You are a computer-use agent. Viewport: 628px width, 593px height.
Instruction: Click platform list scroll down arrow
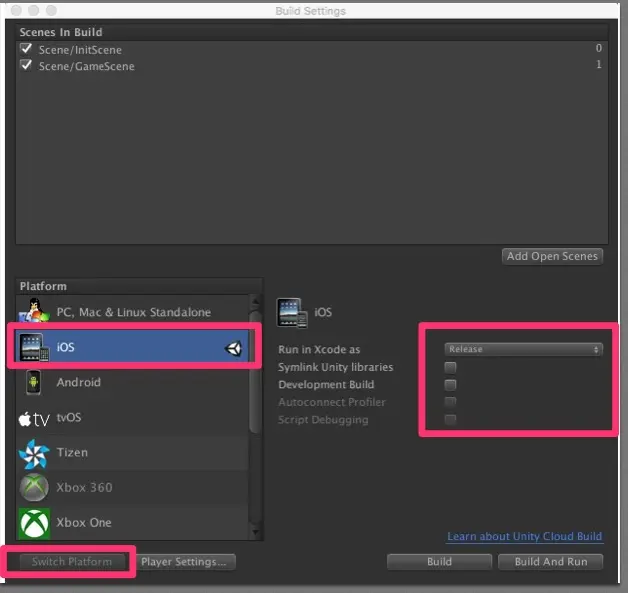click(x=255, y=533)
